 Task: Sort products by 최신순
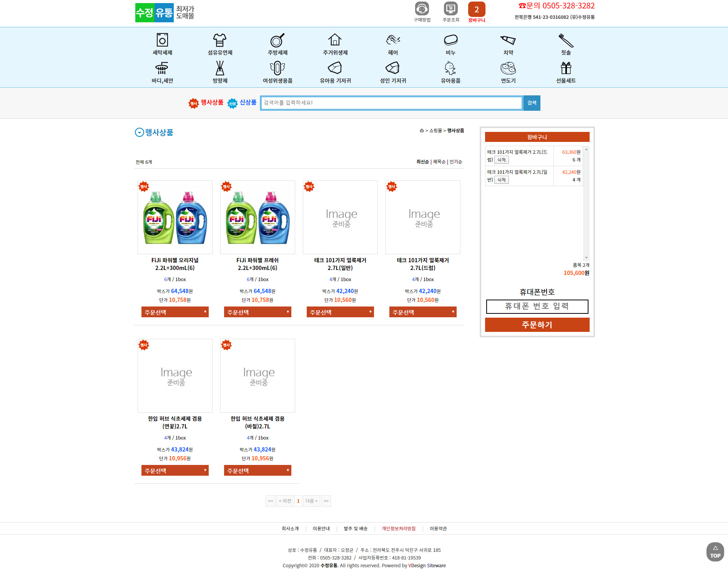click(422, 162)
